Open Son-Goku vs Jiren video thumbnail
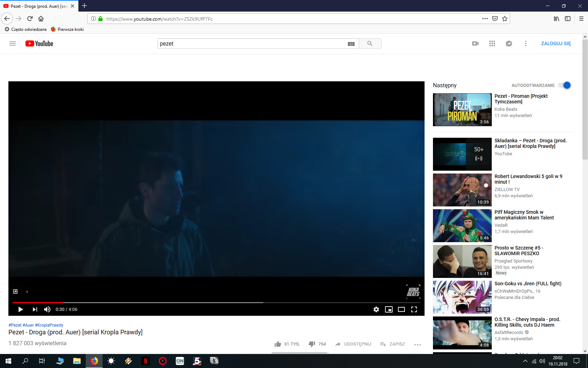 click(462, 297)
